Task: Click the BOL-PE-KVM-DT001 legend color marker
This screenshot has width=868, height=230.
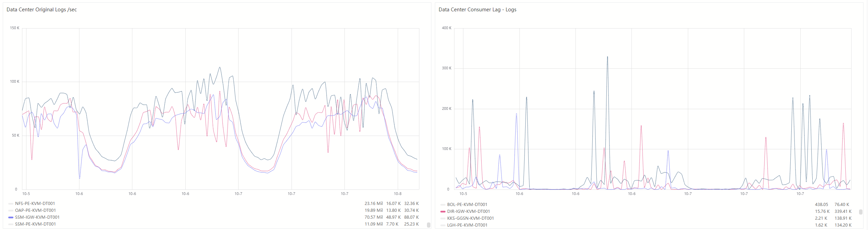Action: pos(443,205)
